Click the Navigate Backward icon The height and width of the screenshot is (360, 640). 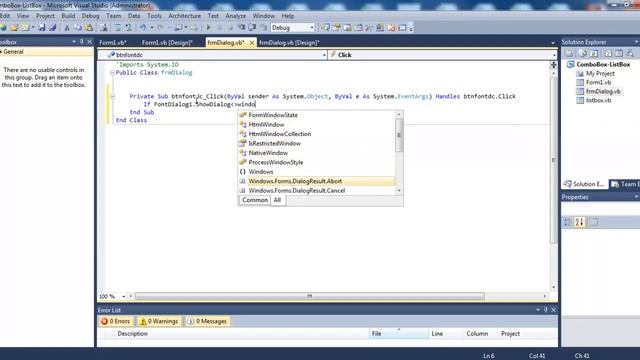178,28
